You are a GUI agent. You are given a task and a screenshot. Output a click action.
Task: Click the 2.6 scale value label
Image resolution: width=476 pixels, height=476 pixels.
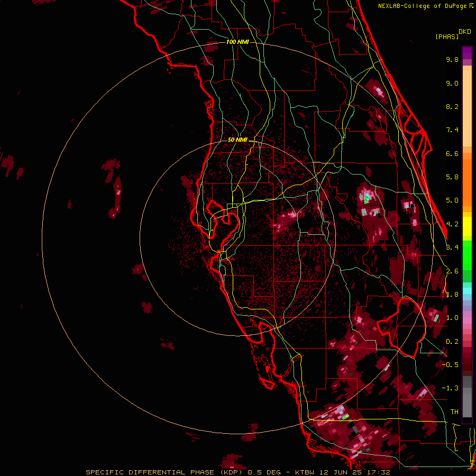point(452,271)
